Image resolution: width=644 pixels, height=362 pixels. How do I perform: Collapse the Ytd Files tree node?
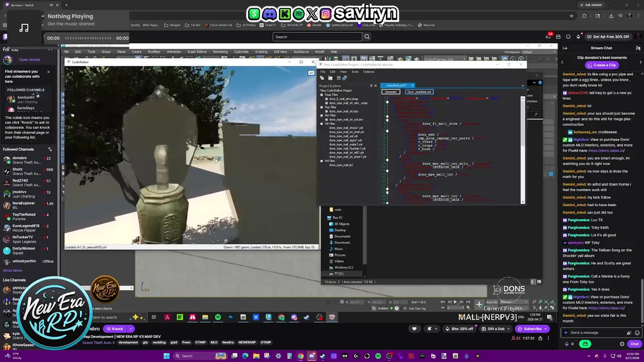pos(321,161)
